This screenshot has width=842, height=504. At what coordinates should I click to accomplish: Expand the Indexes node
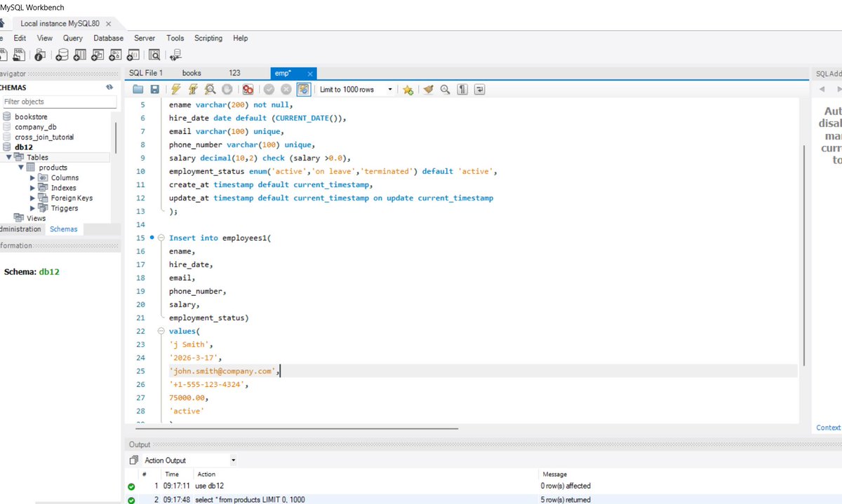point(32,188)
